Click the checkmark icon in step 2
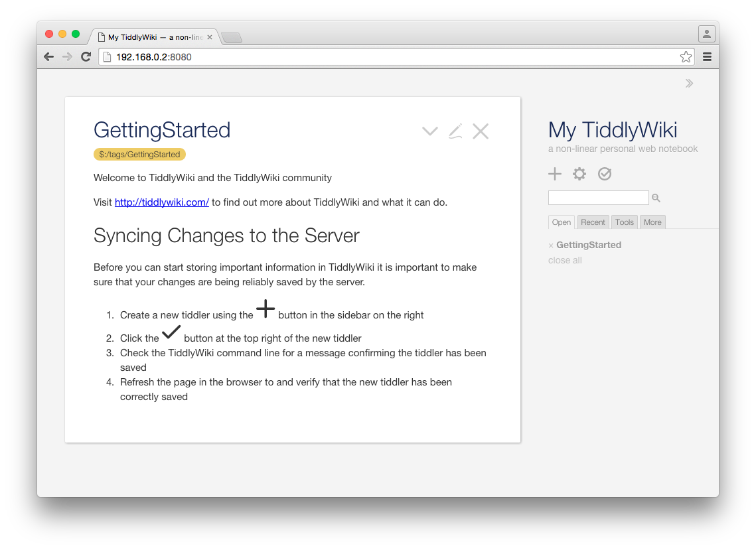The width and height of the screenshot is (756, 550). coord(171,332)
